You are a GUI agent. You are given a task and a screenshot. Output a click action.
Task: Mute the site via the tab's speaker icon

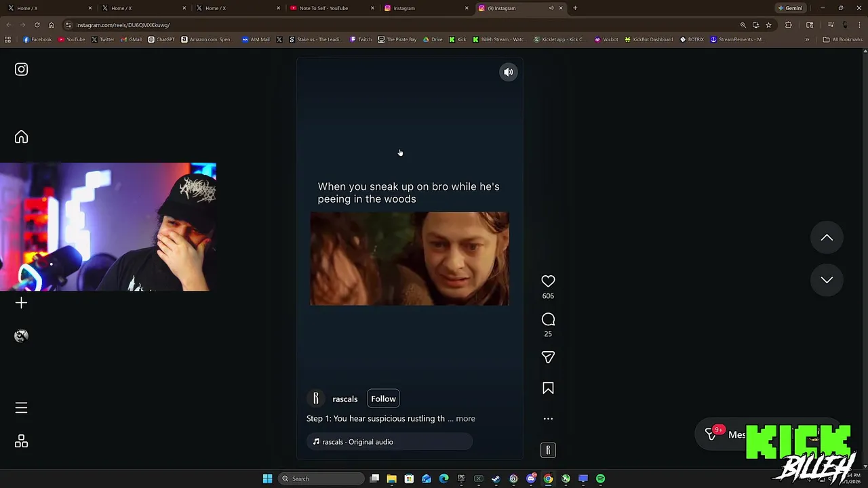[x=551, y=8]
